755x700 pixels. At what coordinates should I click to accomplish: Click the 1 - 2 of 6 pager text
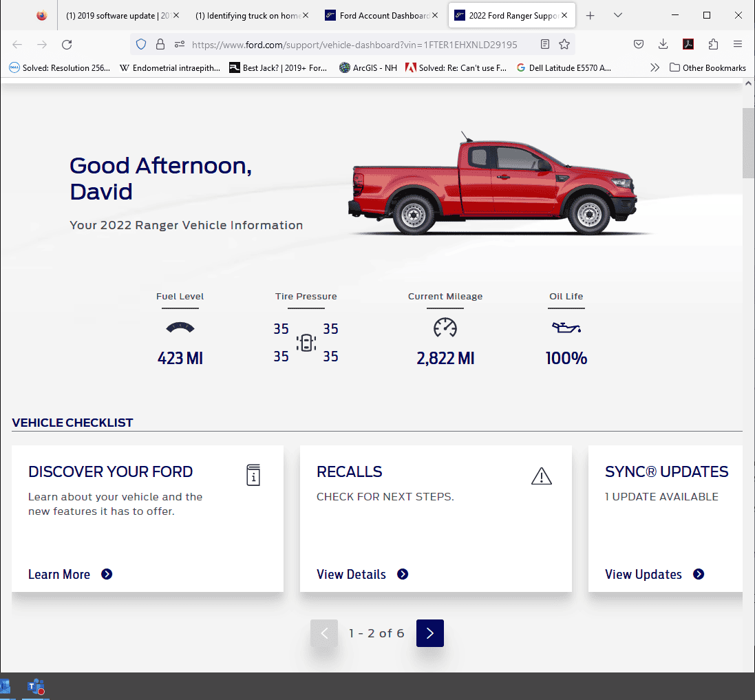coord(376,633)
